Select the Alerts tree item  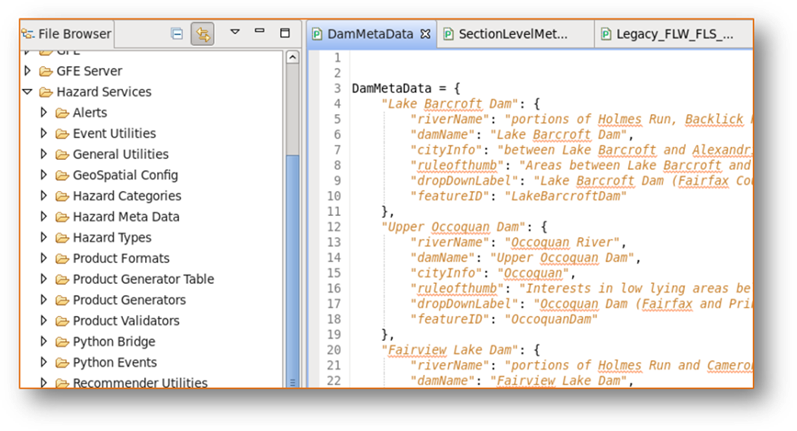89,112
